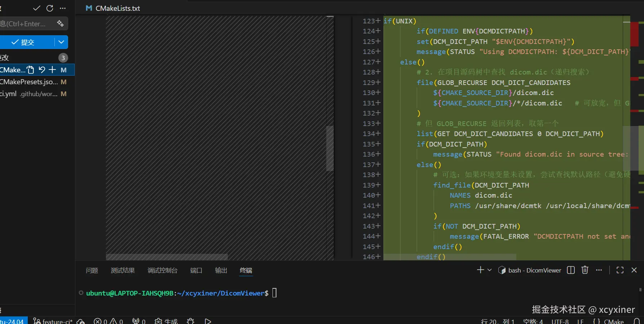
Task: Close the terminal panel
Action: click(x=634, y=270)
